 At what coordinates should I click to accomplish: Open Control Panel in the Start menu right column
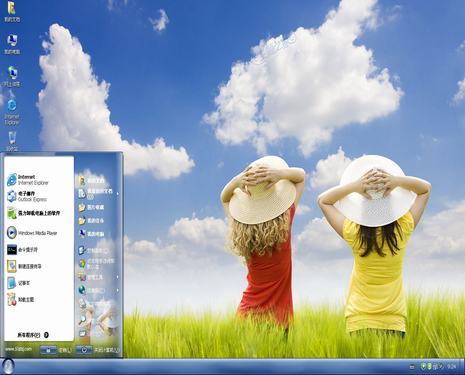click(x=93, y=250)
